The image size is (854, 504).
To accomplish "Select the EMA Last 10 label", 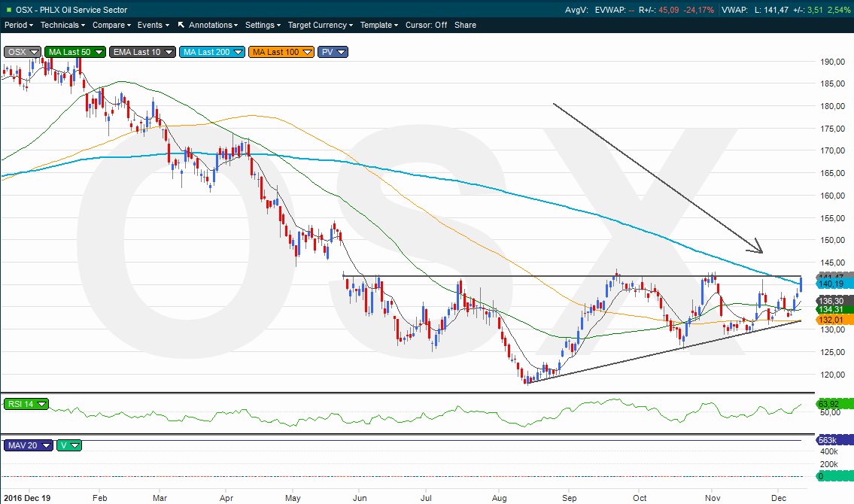I will tap(137, 52).
